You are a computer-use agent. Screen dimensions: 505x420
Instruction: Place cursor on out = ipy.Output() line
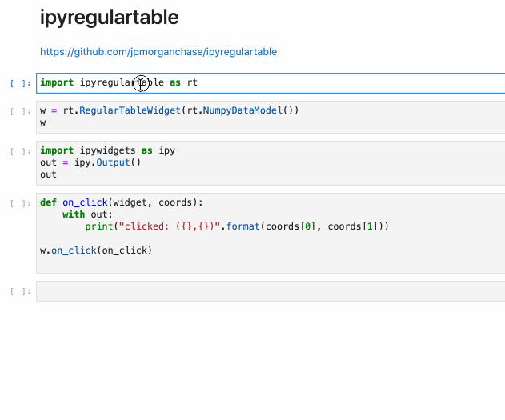click(x=90, y=162)
